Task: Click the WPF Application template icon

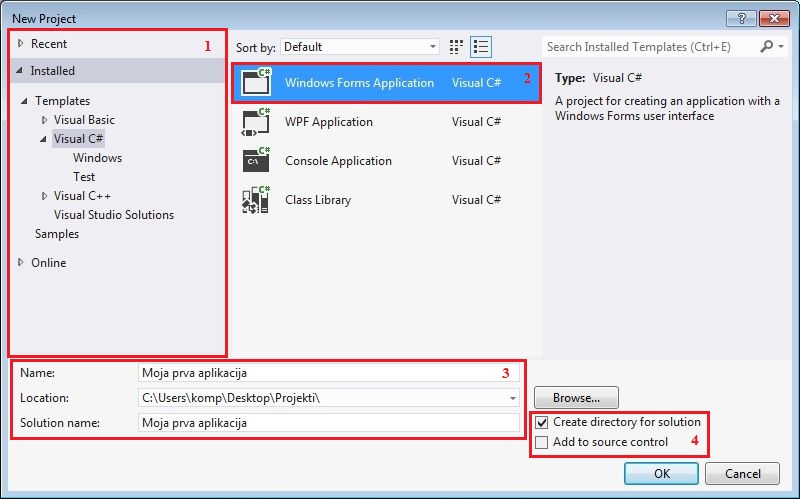Action: [x=257, y=122]
